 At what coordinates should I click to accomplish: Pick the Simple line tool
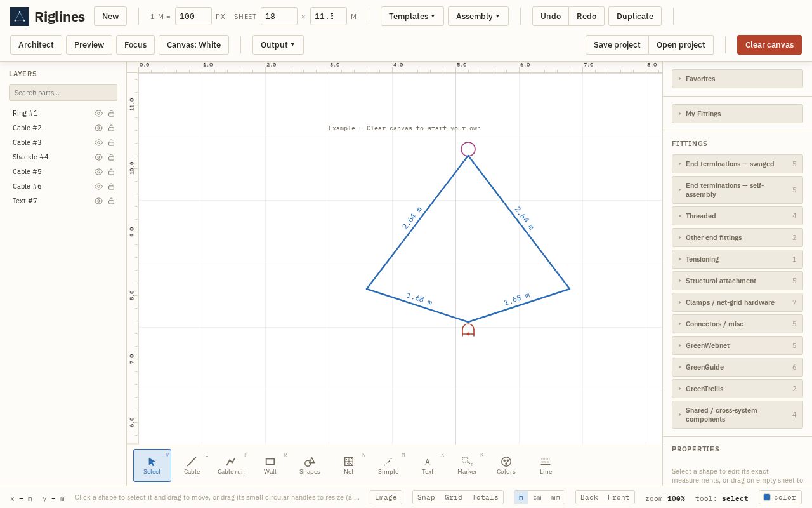click(388, 465)
